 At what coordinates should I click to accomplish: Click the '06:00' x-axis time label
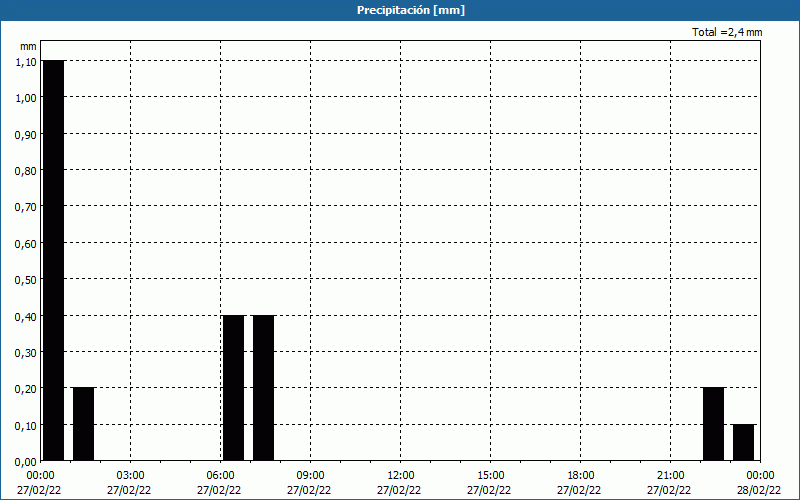click(x=220, y=476)
